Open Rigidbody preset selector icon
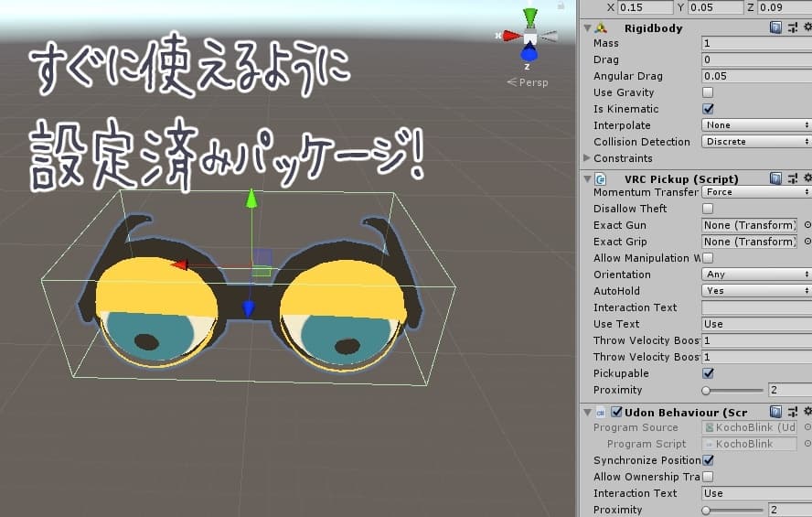 pos(792,28)
